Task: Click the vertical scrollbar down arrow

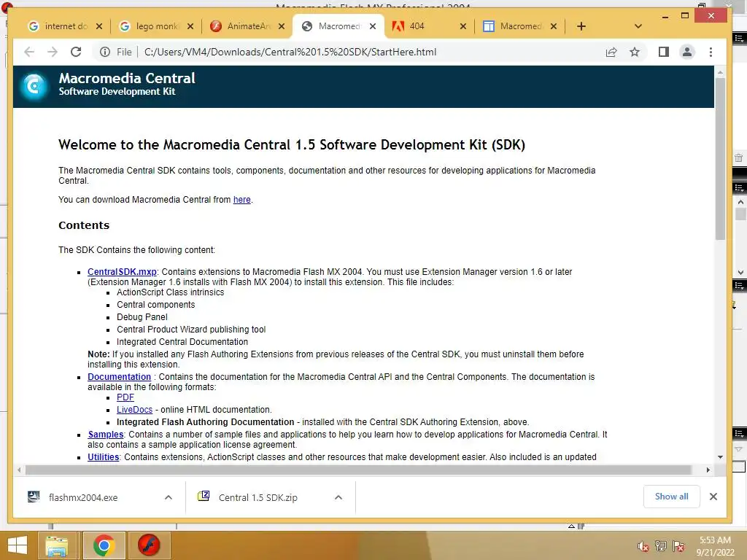Action: [x=720, y=456]
